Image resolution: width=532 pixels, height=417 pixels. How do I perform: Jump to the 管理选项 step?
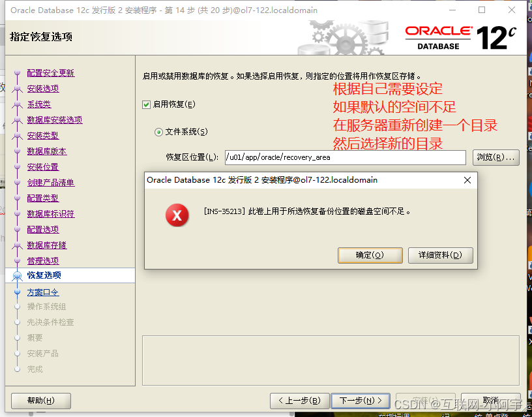43,261
